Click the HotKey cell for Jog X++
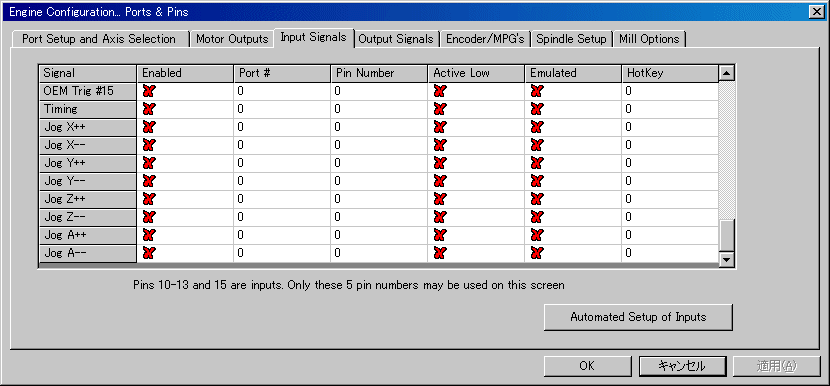The height and width of the screenshot is (386, 830). [x=670, y=127]
